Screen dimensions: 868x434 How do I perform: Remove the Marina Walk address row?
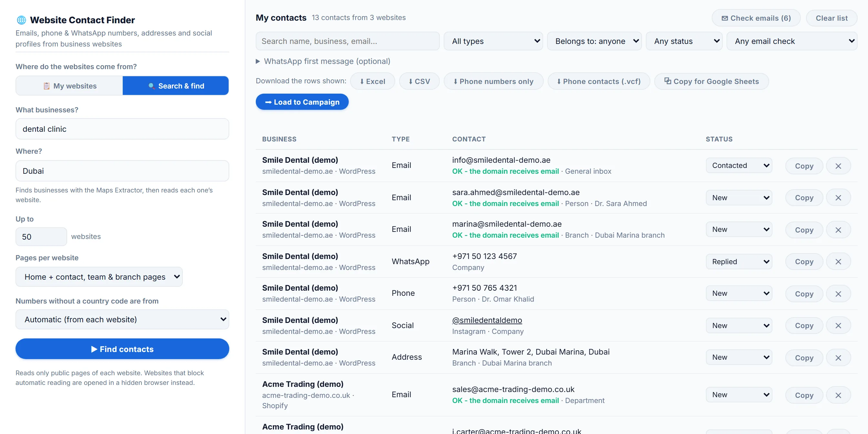838,357
